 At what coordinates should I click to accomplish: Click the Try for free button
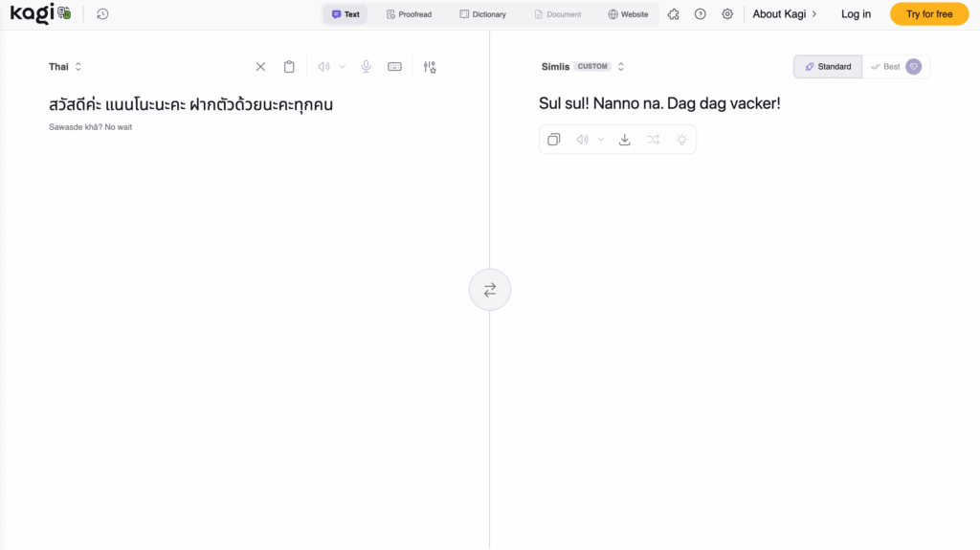929,13
